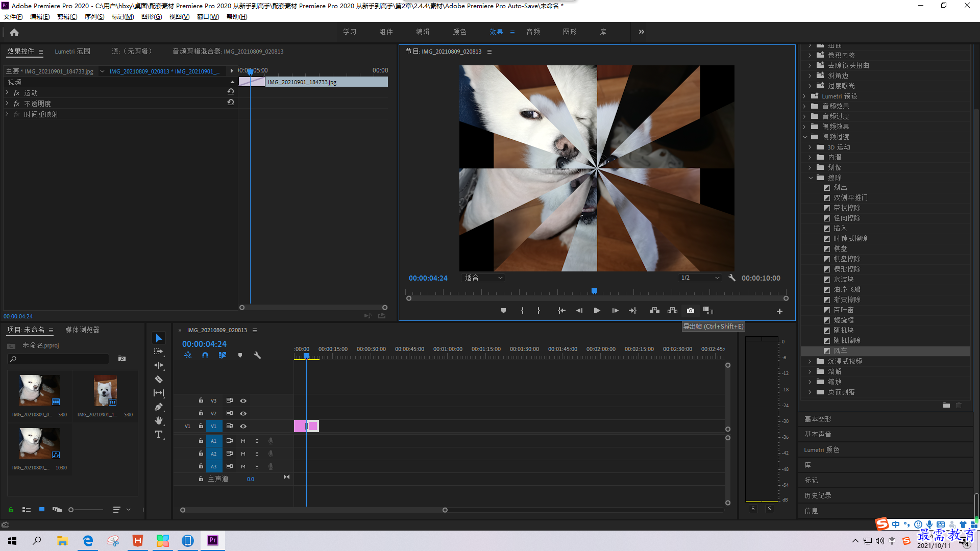Viewport: 980px width, 551px height.
Task: Select the Hand tool
Action: pyautogui.click(x=159, y=420)
